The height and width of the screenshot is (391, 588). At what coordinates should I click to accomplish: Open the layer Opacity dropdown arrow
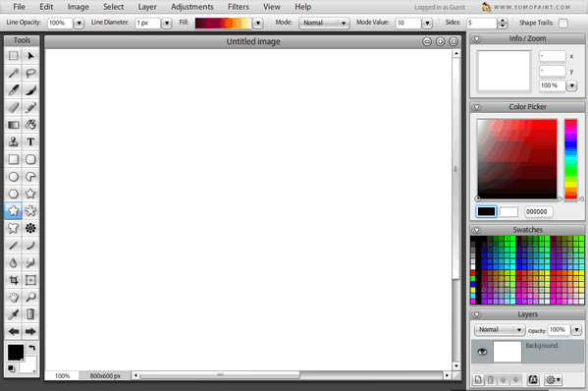tap(576, 330)
